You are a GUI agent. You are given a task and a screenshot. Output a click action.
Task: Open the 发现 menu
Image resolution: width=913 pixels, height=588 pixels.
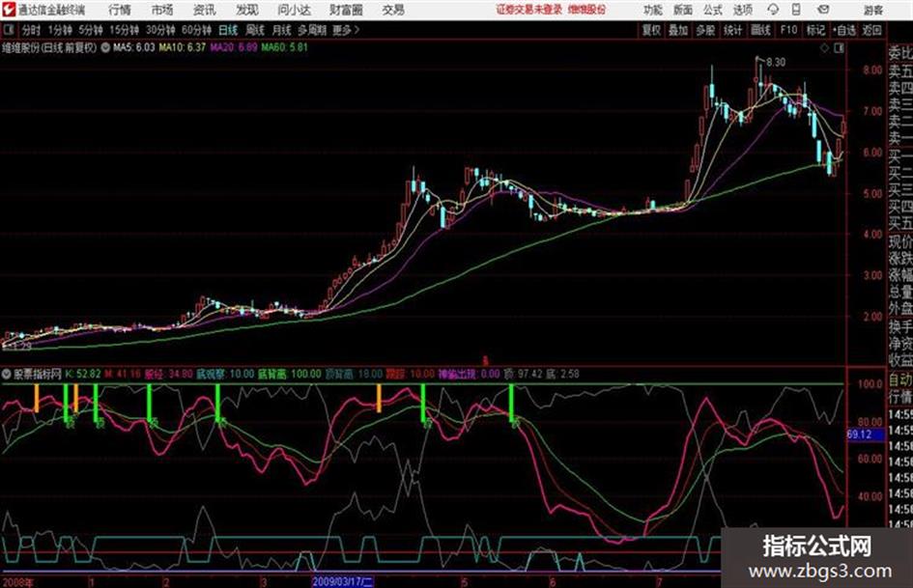tap(247, 10)
